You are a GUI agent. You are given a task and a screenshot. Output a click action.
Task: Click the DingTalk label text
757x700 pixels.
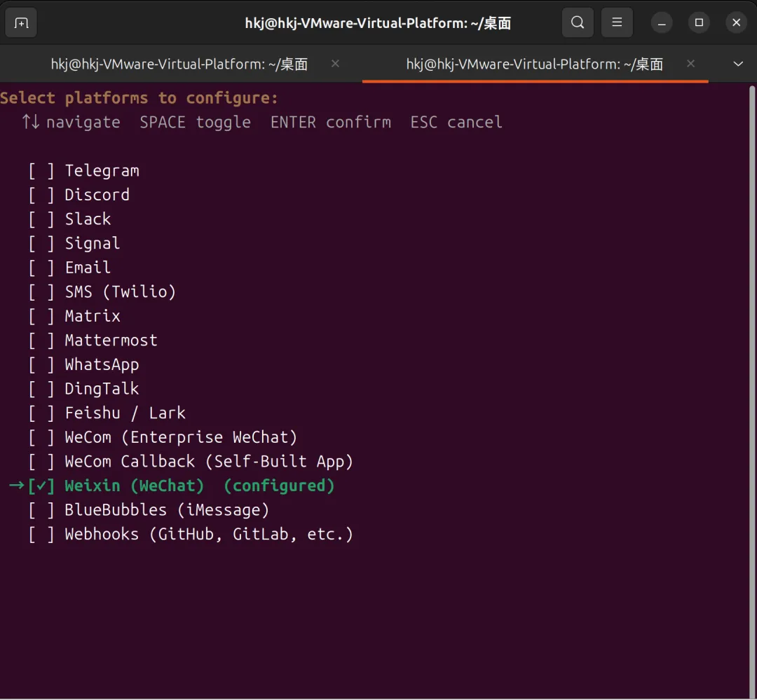pos(102,389)
